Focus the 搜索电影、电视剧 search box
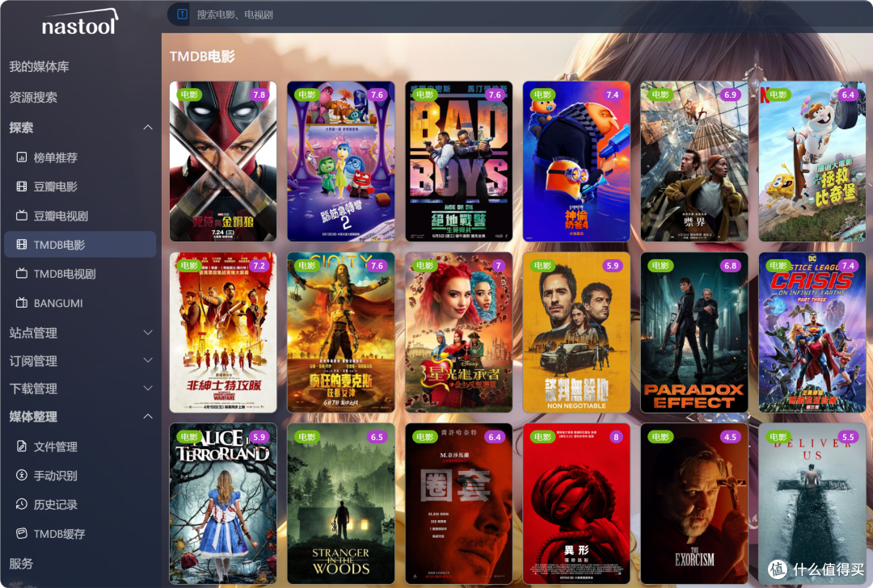This screenshot has height=588, width=873. 404,14
